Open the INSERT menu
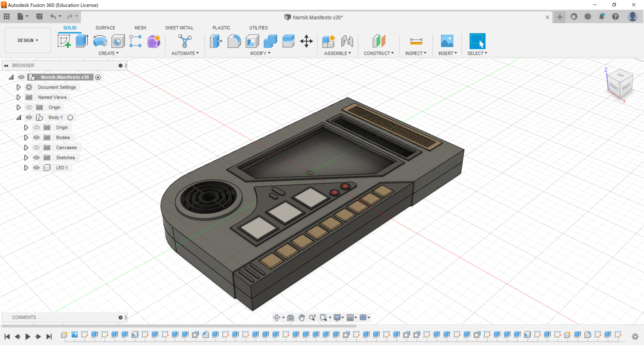 tap(447, 53)
